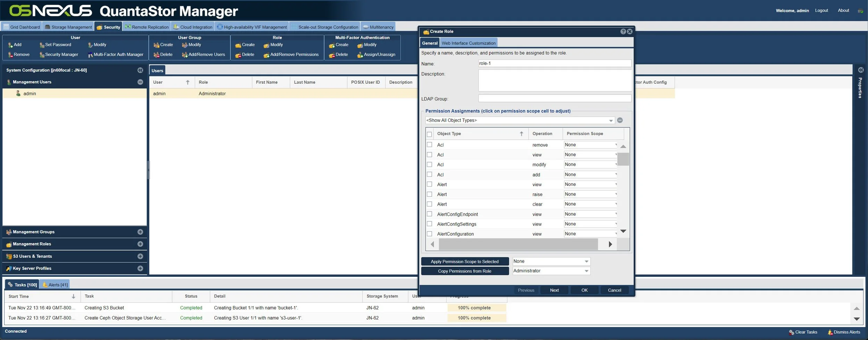Open Multi-Factor Auth Manager
This screenshot has height=340, width=868.
[x=115, y=55]
